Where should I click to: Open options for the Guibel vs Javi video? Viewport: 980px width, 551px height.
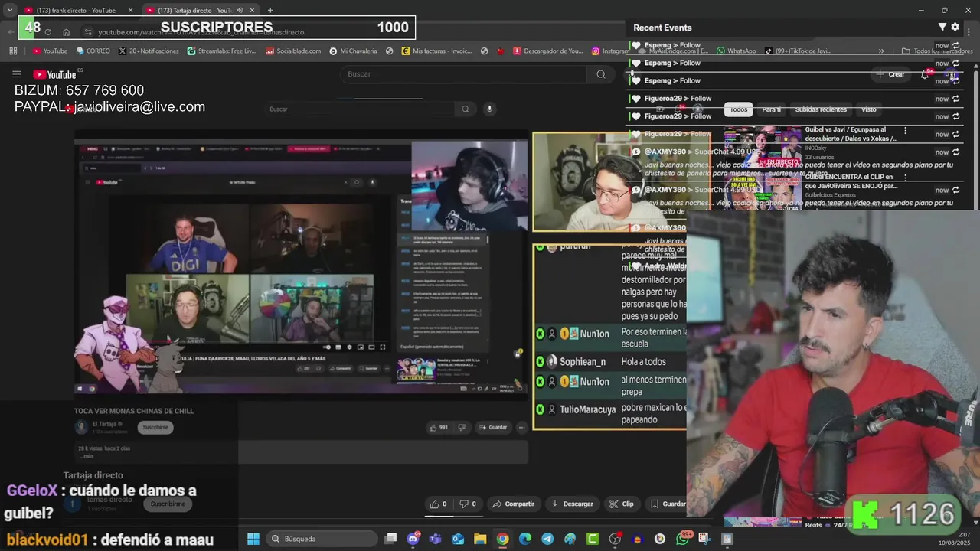coord(906,130)
